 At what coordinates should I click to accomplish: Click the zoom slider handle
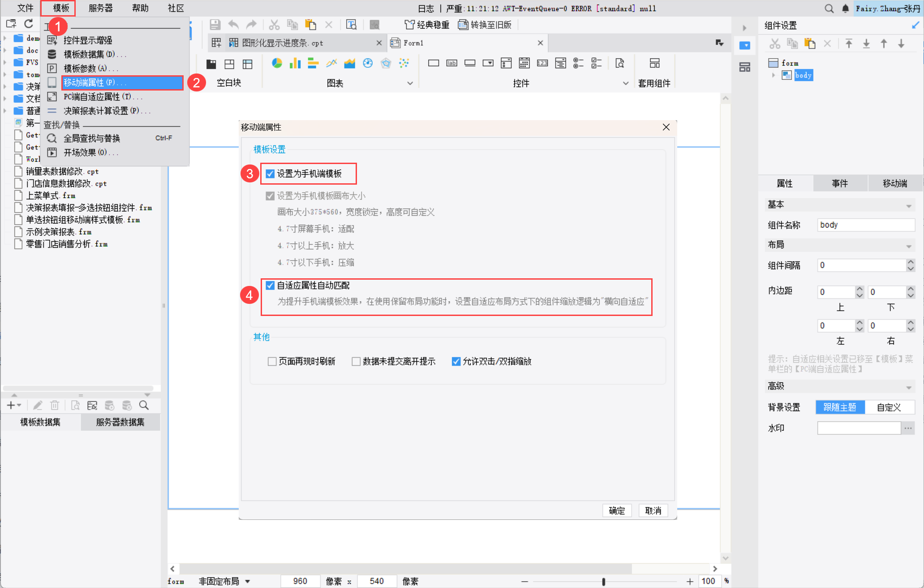coord(603,581)
